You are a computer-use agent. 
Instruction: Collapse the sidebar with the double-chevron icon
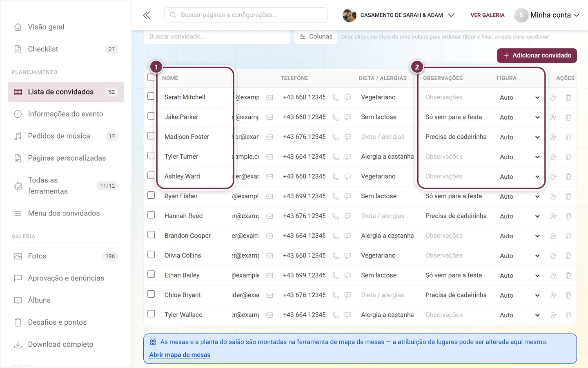(x=147, y=15)
